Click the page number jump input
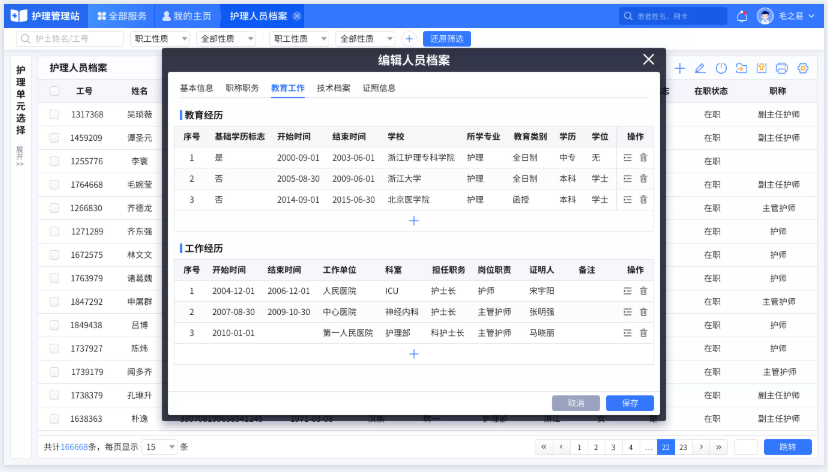The height and width of the screenshot is (472, 828). pyautogui.click(x=746, y=447)
